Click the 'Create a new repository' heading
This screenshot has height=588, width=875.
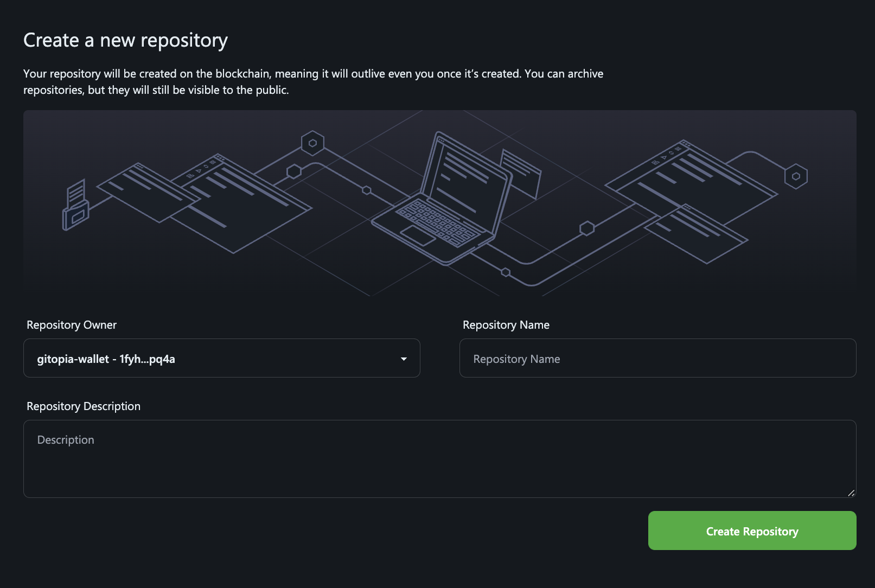[125, 41]
